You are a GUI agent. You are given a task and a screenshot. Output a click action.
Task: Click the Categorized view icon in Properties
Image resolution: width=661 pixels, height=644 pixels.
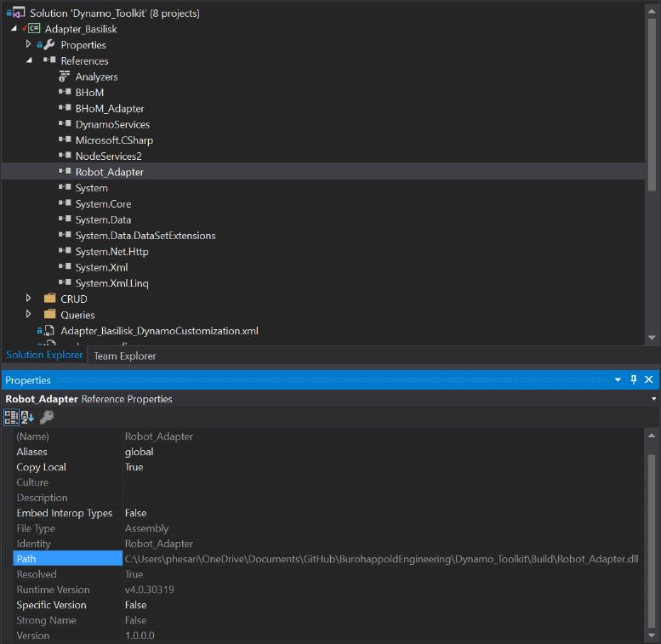pos(11,417)
